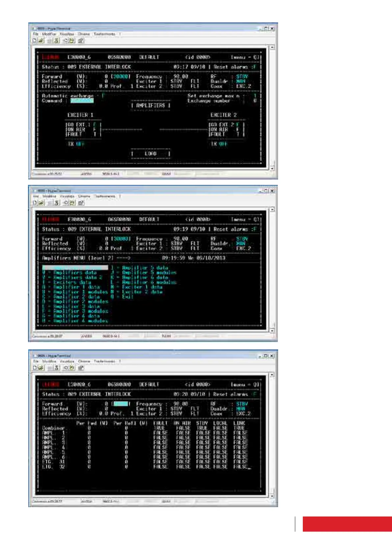The height and width of the screenshot is (554, 392).
Task: Select 'Amplifiers data 2' menu entry
Action: 72,277
